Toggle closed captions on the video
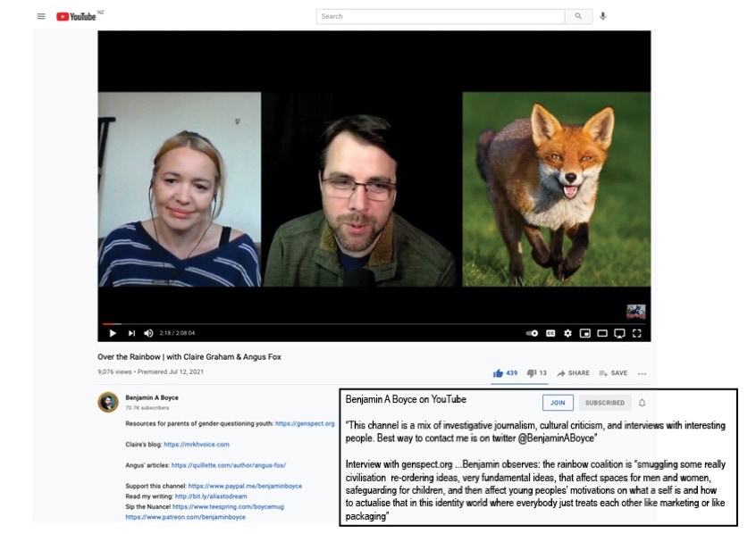 [550, 333]
